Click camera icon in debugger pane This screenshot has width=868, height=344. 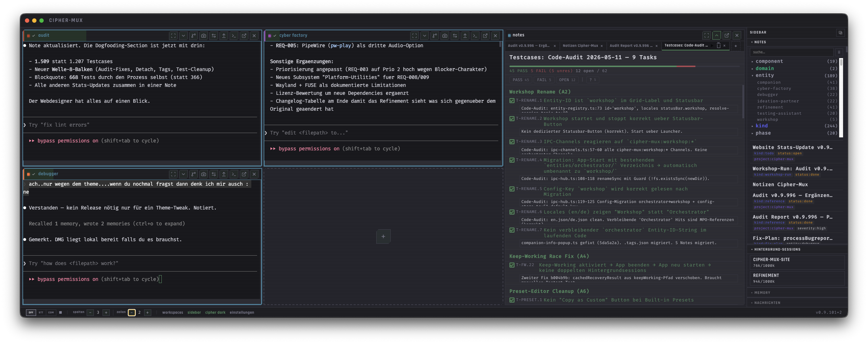coord(204,174)
